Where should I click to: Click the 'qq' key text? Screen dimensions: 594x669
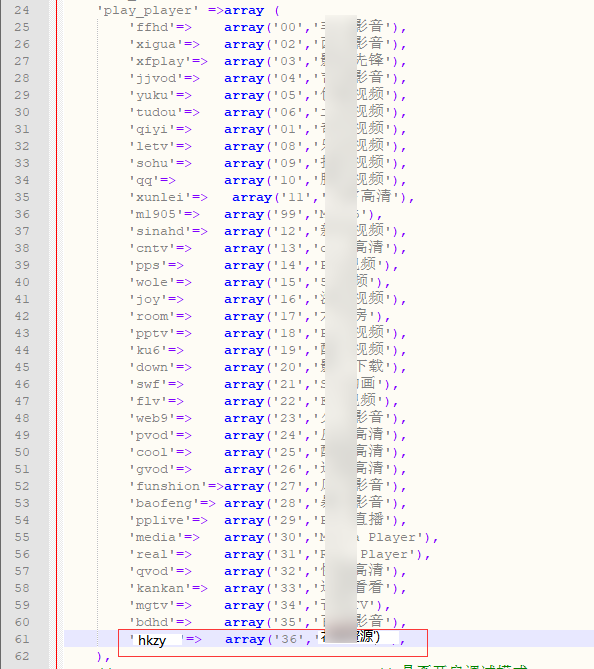click(x=144, y=180)
